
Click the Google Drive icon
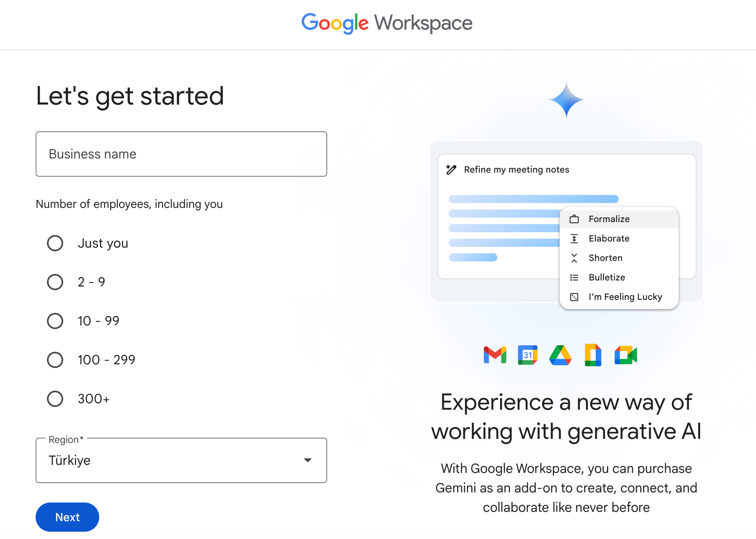pyautogui.click(x=560, y=355)
